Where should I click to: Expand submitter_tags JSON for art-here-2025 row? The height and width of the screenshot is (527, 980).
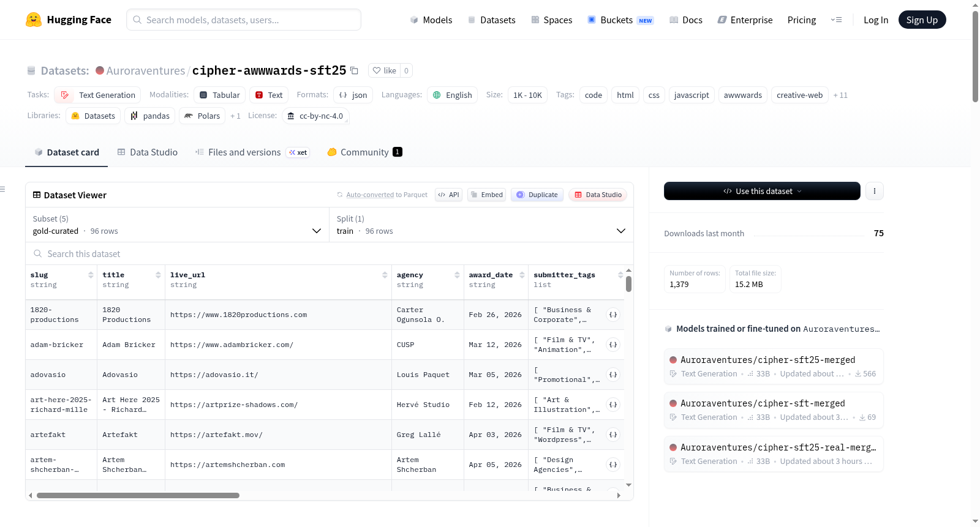(613, 405)
